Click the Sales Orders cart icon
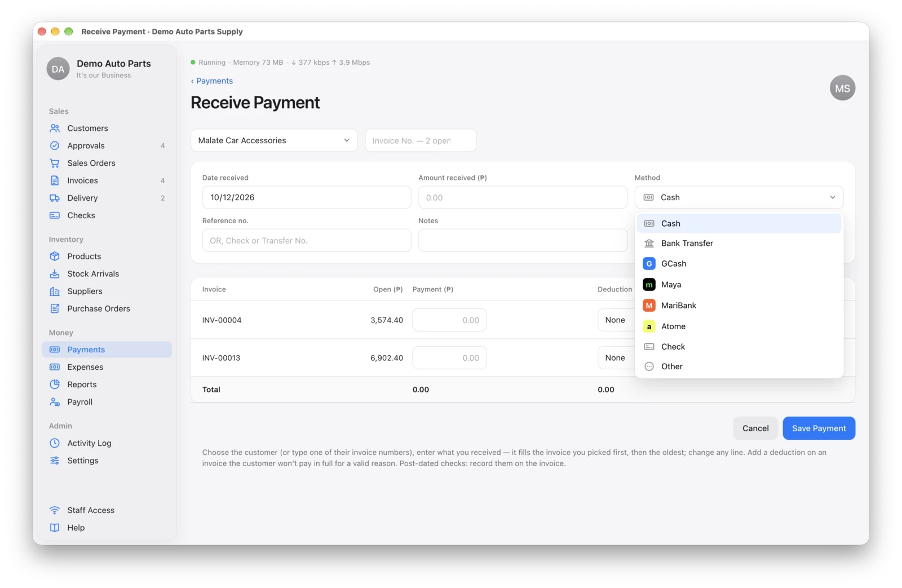Viewport: 902px width, 588px height. click(55, 163)
